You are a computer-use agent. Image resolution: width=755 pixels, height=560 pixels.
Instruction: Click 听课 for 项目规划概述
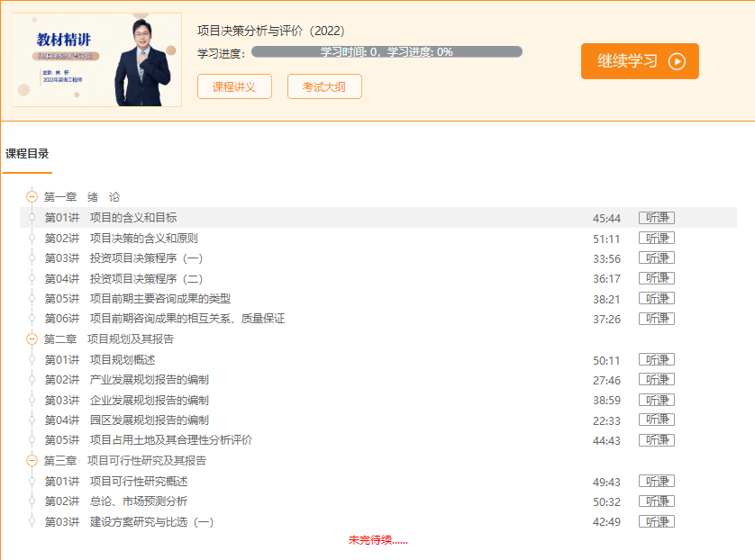656,358
